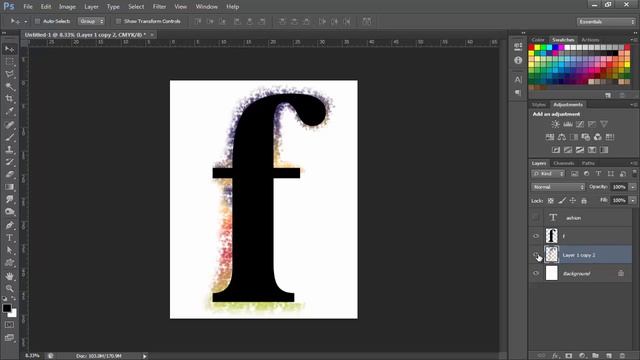Select the 'Layer 1 copy 2' layer name
The width and height of the screenshot is (640, 360).
click(x=579, y=255)
